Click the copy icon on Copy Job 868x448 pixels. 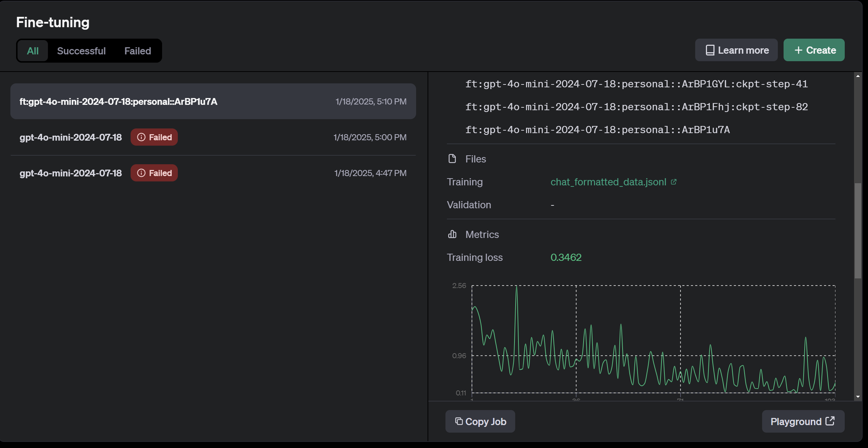(459, 421)
